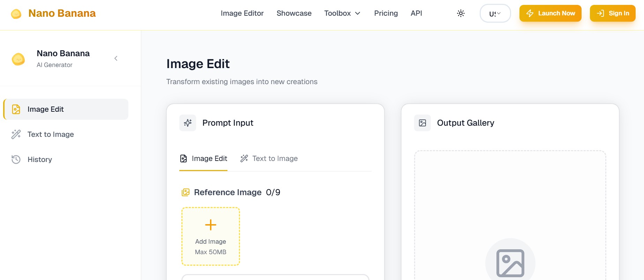Click the sparkle icon beside Prompt Input
The height and width of the screenshot is (280, 644).
188,123
